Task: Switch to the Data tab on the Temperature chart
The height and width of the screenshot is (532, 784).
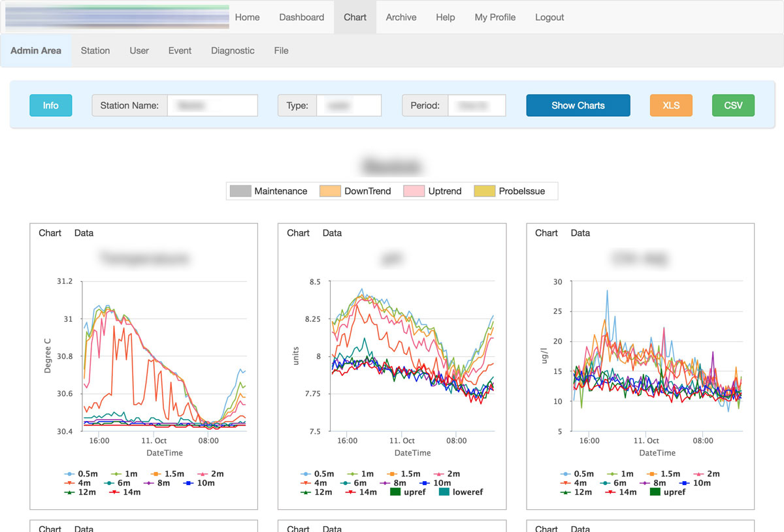Action: 84,232
